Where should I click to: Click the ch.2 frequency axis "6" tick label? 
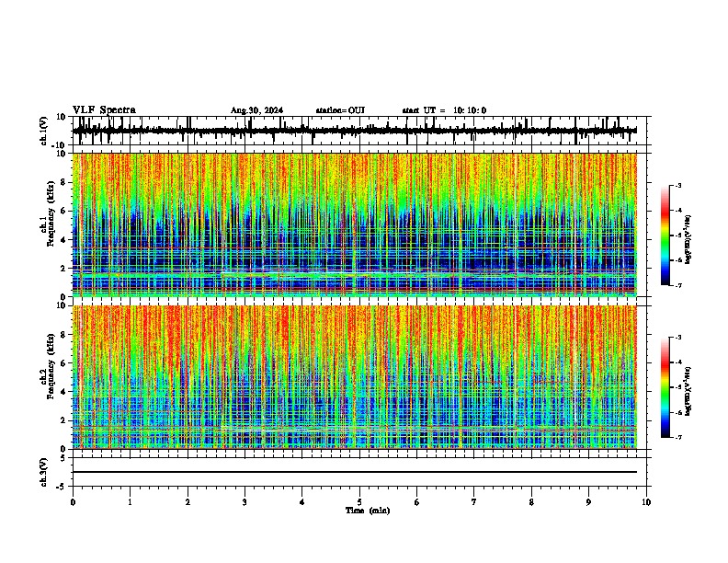point(64,363)
